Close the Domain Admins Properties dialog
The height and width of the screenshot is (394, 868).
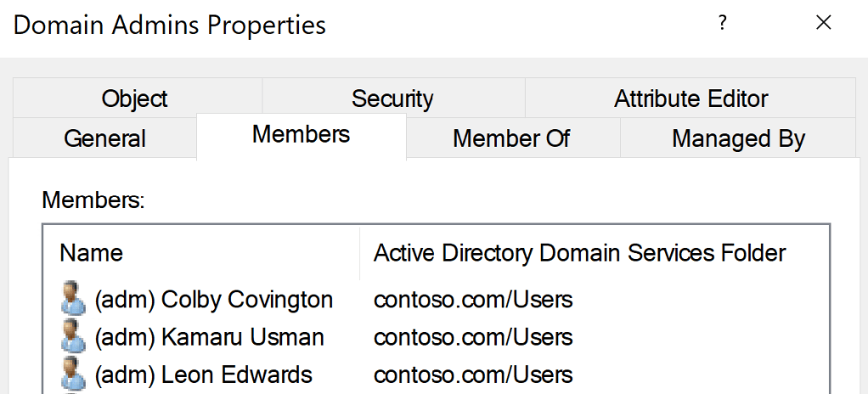coord(823,24)
